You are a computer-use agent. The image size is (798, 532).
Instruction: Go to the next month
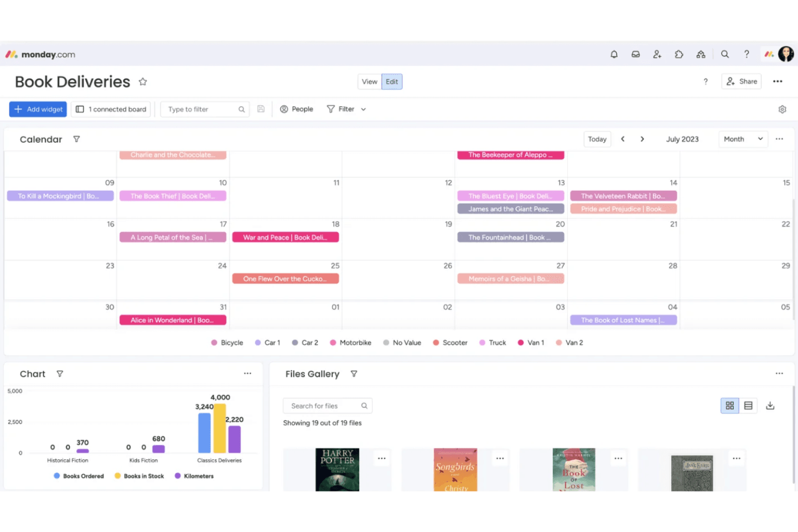642,139
